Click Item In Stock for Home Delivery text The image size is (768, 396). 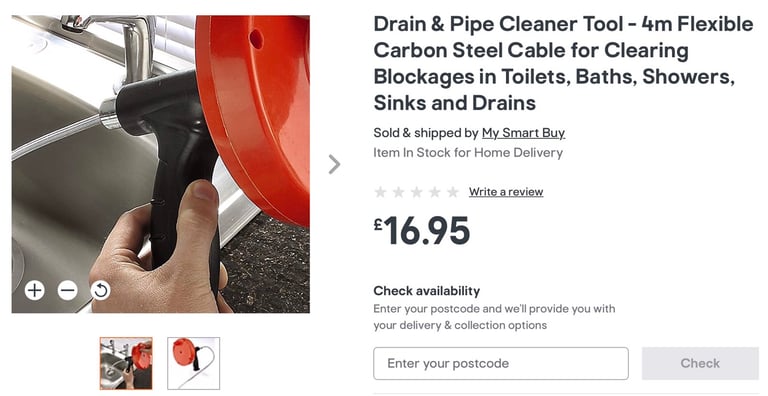(x=468, y=153)
